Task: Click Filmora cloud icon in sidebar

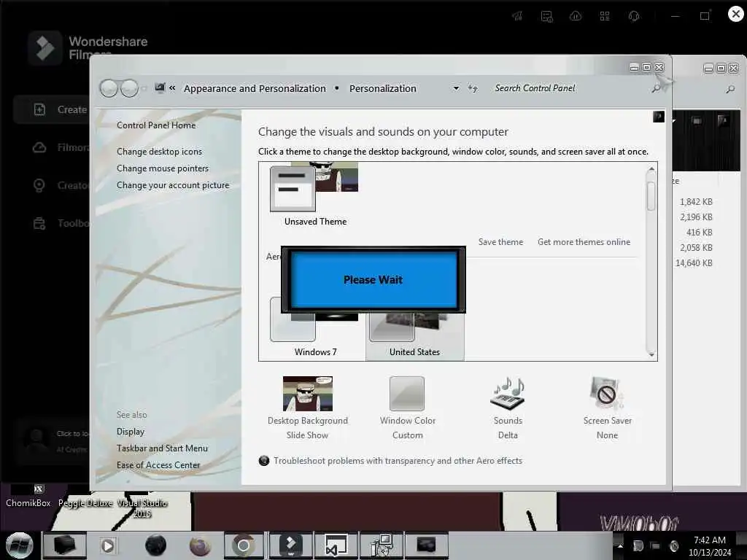Action: 39,147
